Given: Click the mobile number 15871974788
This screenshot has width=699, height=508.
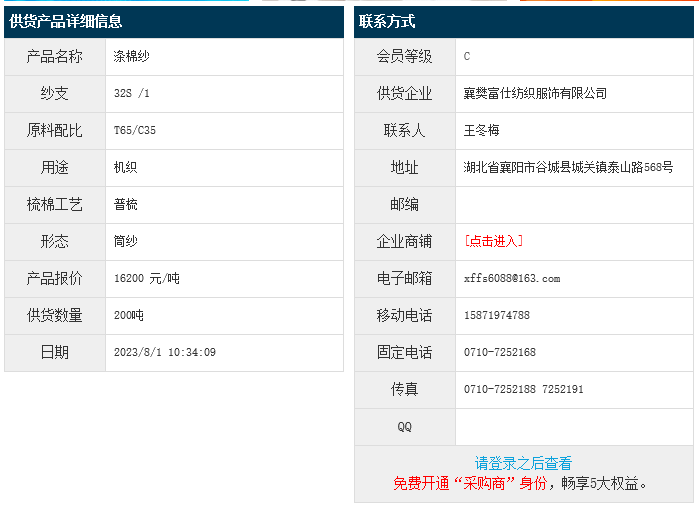Looking at the screenshot, I should (x=497, y=315).
